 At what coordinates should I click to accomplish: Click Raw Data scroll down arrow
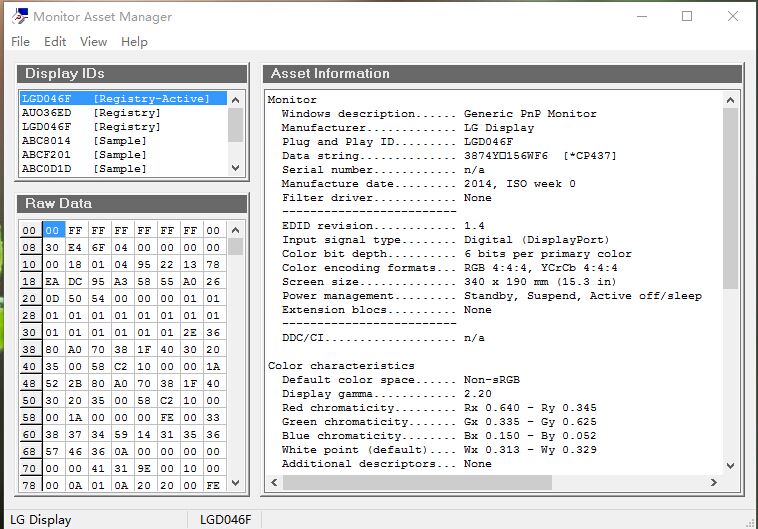pyautogui.click(x=235, y=483)
